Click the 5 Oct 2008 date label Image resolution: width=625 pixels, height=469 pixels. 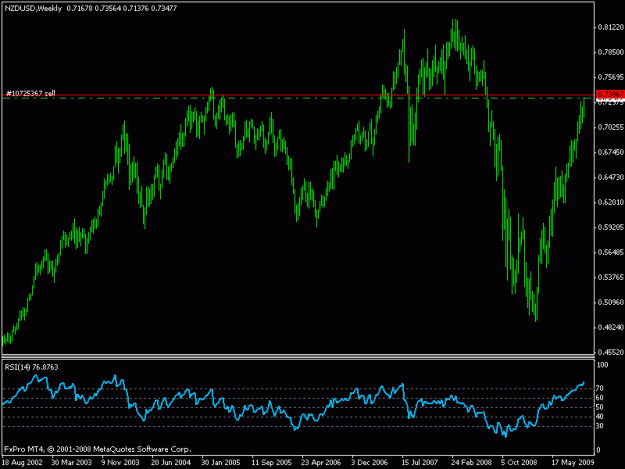tap(519, 463)
